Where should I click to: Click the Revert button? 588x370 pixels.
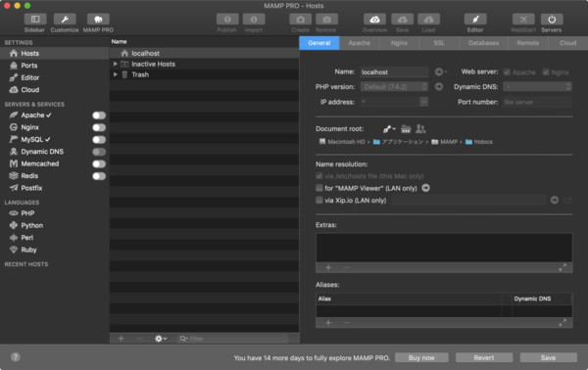coord(484,357)
